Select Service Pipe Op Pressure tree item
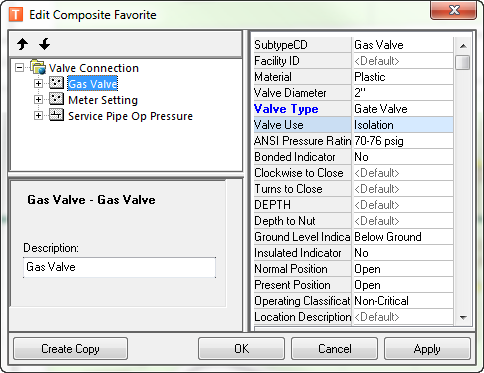484x373 pixels. 130,116
